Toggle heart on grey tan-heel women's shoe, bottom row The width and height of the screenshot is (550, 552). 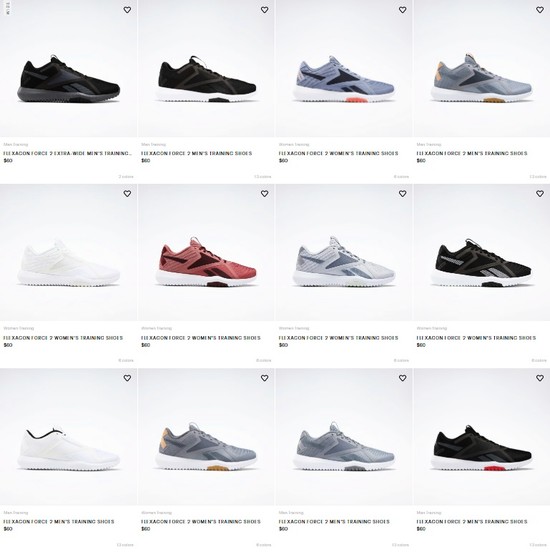click(264, 378)
